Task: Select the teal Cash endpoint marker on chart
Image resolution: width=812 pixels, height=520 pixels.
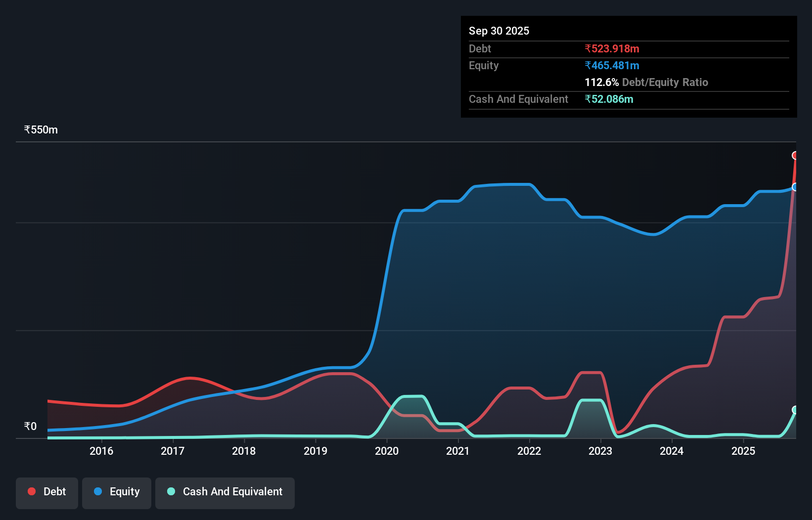Action: (795, 409)
